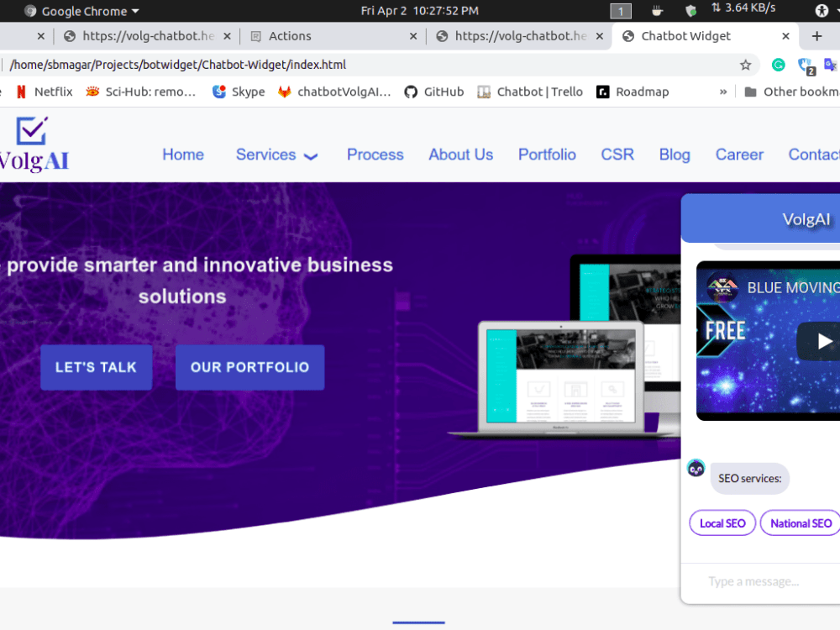840x630 pixels.
Task: Click the shield security icon in system tray
Action: tap(690, 11)
